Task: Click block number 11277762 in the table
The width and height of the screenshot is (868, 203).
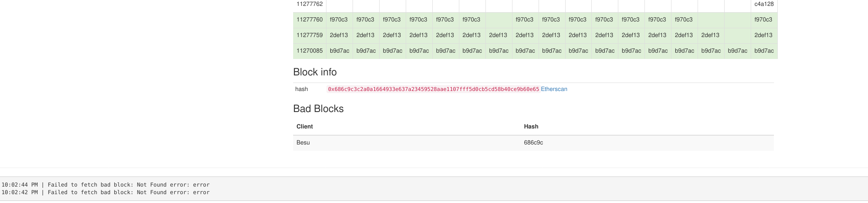Action: pos(310,4)
